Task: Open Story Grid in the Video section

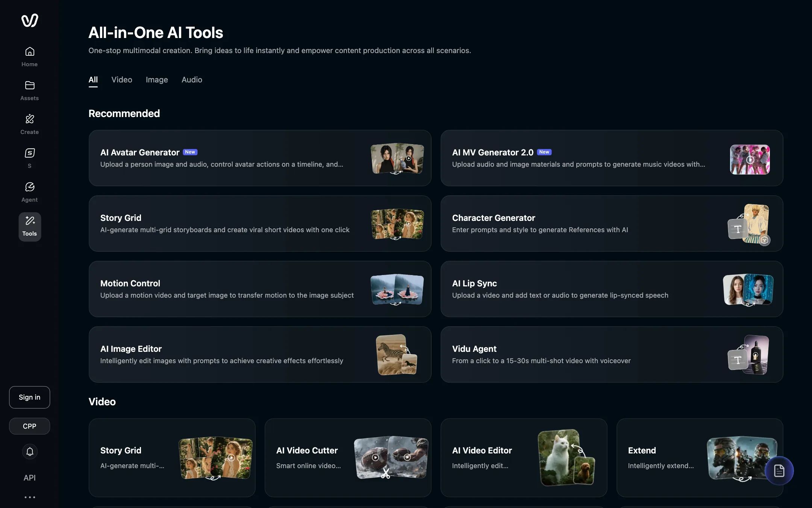Action: (x=172, y=458)
